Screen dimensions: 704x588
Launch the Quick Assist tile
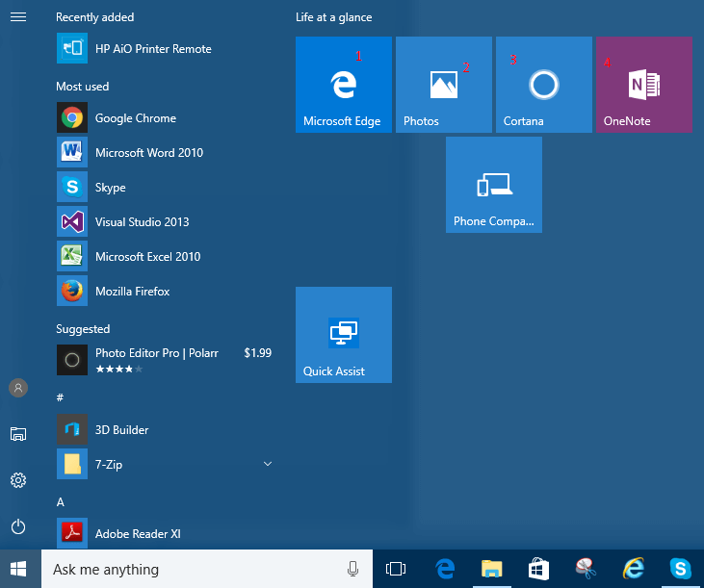(x=343, y=335)
